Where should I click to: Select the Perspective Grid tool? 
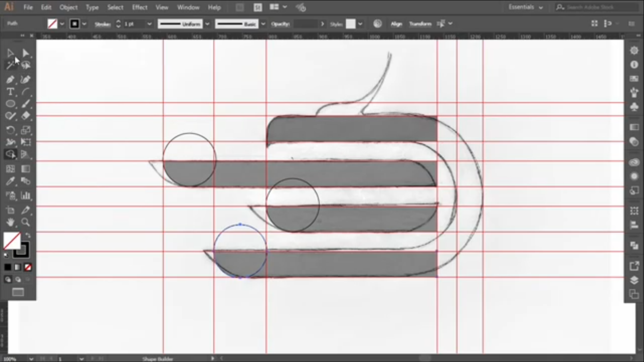coord(25,155)
